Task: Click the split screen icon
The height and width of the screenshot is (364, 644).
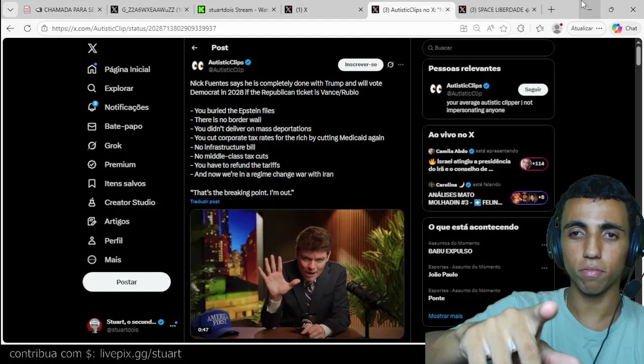Action: [464, 28]
